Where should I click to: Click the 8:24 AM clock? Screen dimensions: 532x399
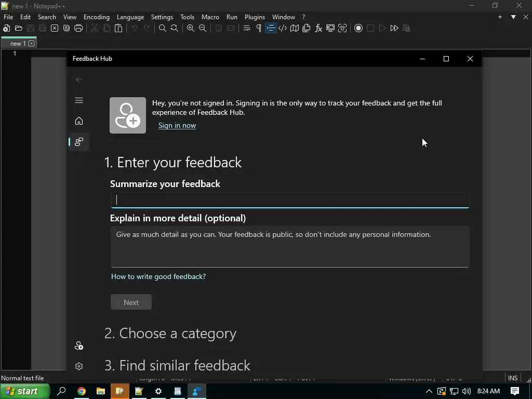point(488,391)
